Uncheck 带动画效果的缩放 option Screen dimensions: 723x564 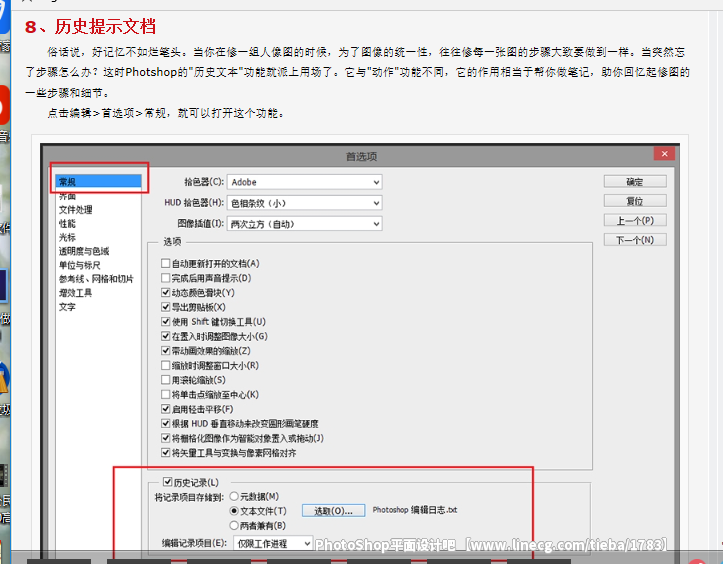[166, 350]
